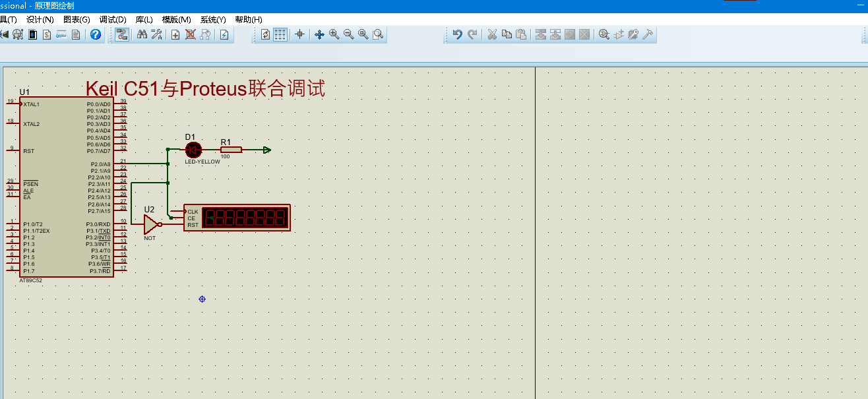
Task: Toggle grid display icon
Action: [x=280, y=34]
